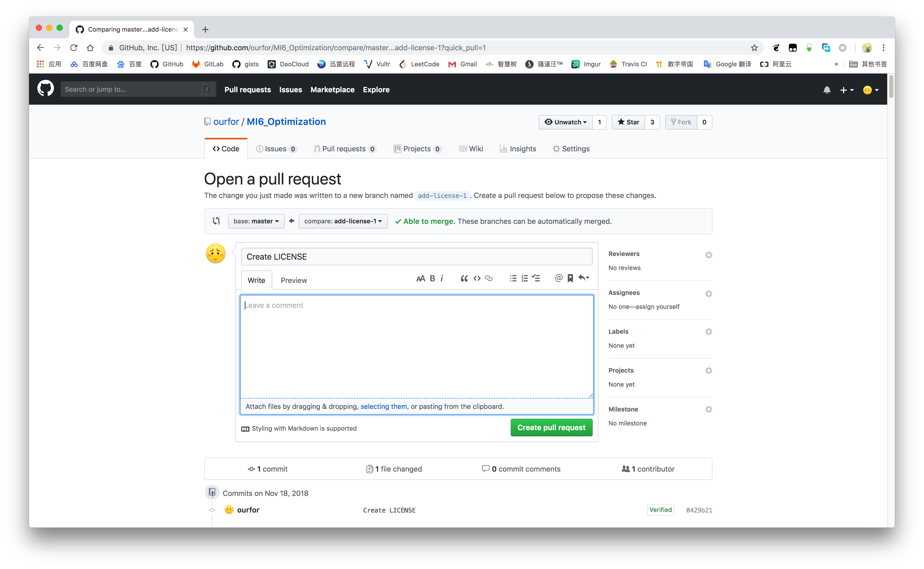Show more bookmarks with the chevron
The width and height of the screenshot is (924, 569).
pyautogui.click(x=836, y=64)
